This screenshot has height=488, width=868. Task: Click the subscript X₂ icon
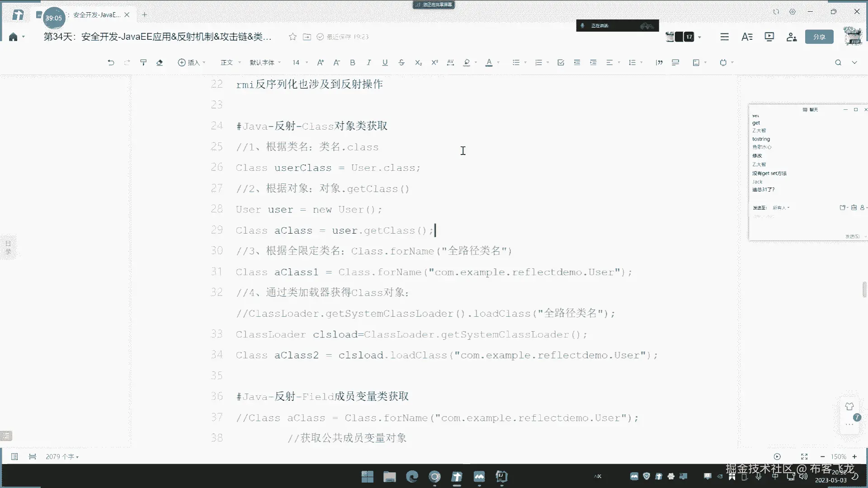click(418, 62)
